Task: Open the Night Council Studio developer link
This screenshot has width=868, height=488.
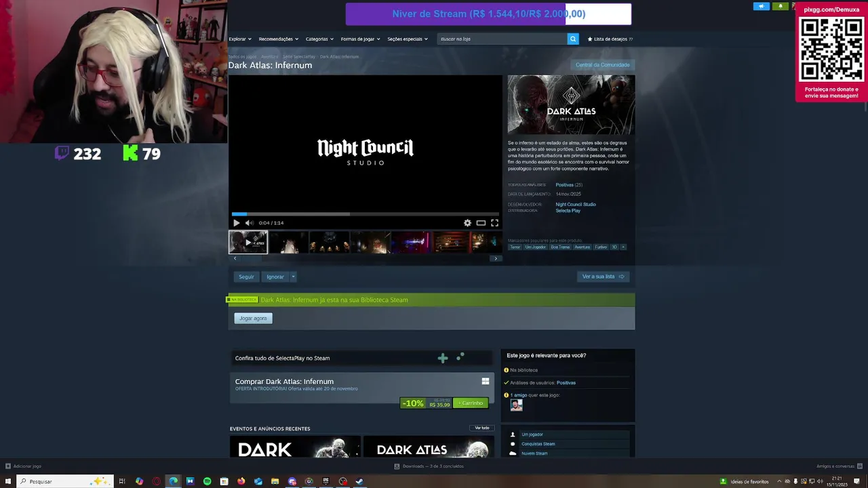Action: (576, 205)
